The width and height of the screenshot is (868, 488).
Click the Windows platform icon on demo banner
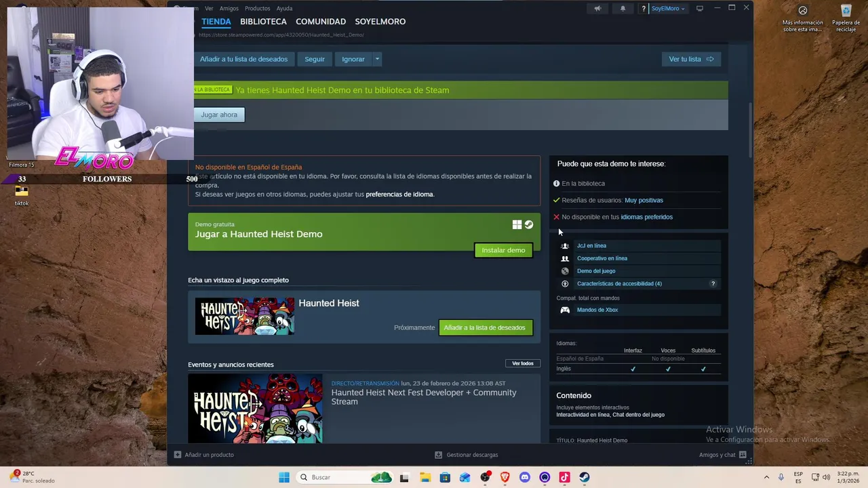click(517, 225)
